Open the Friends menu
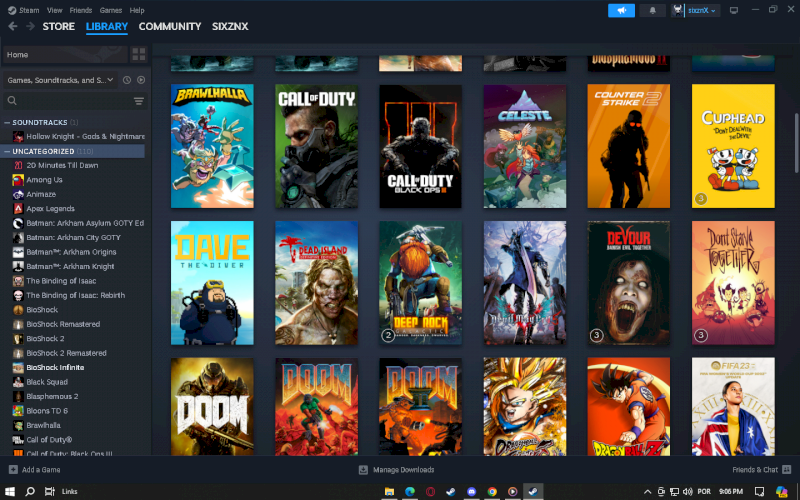The image size is (800, 500). 81,10
